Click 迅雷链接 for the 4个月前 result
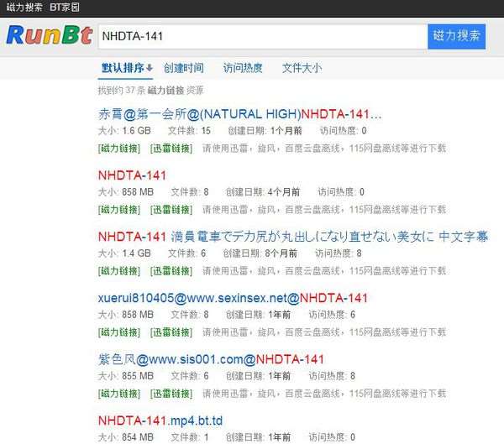 pyautogui.click(x=171, y=210)
